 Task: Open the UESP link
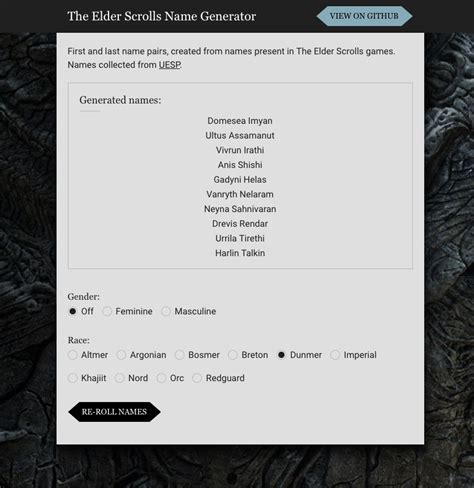click(x=170, y=65)
